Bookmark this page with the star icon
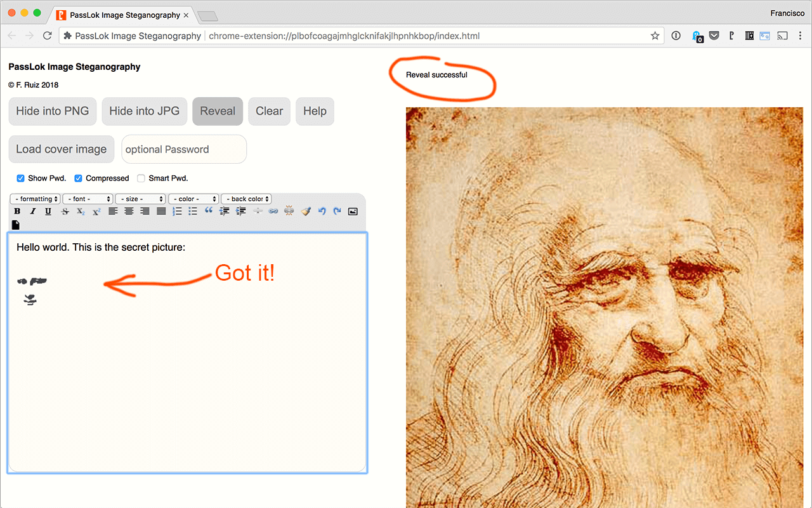 click(655, 36)
